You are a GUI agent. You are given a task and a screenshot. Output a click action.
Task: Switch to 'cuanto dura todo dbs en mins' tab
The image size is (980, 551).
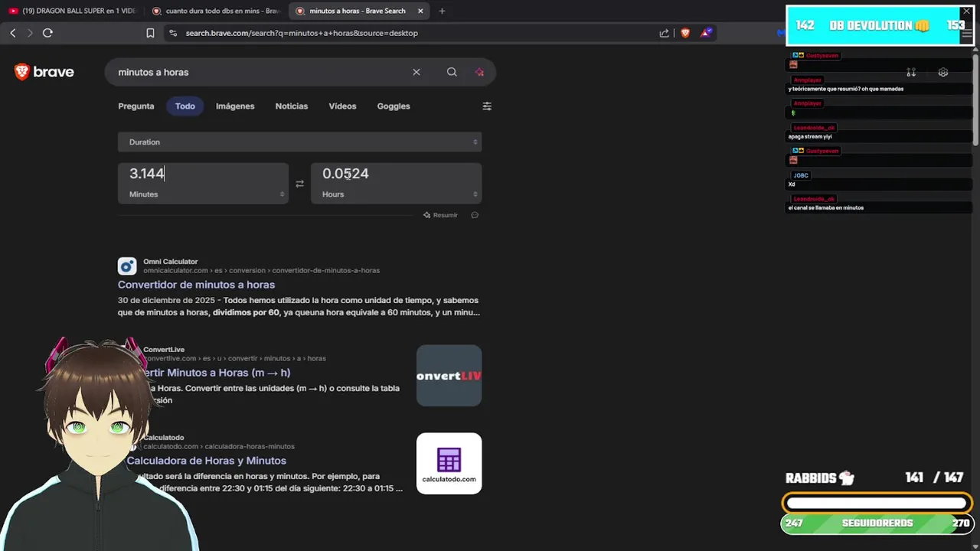coord(217,11)
